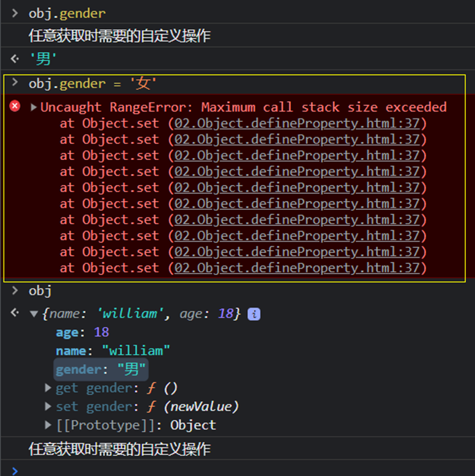Screen dimensions: 475x476
Task: Click the last log message 任意获取时需要的自定义操作
Action: (120, 449)
